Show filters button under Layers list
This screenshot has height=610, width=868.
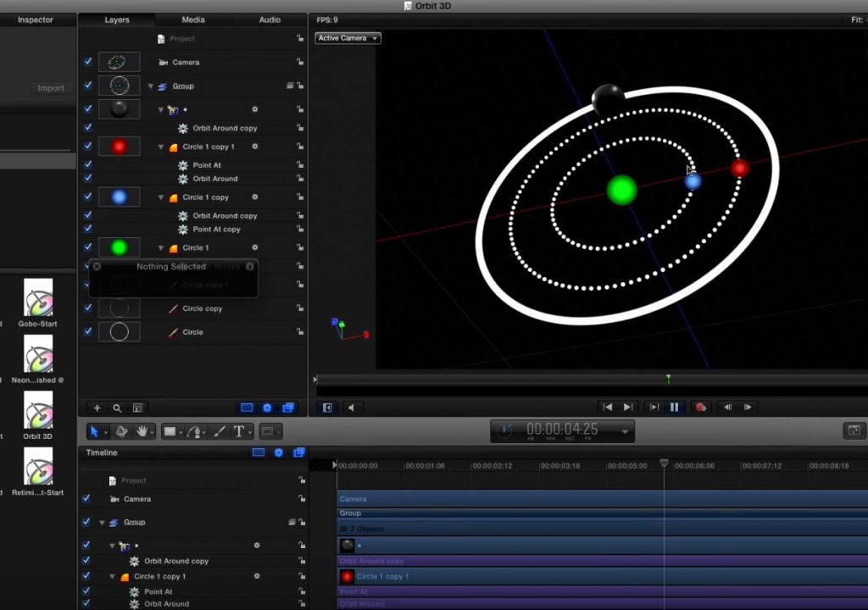coord(288,408)
